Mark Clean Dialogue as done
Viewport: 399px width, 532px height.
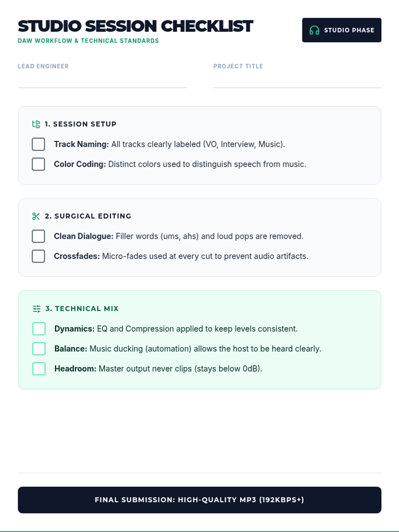pyautogui.click(x=39, y=236)
